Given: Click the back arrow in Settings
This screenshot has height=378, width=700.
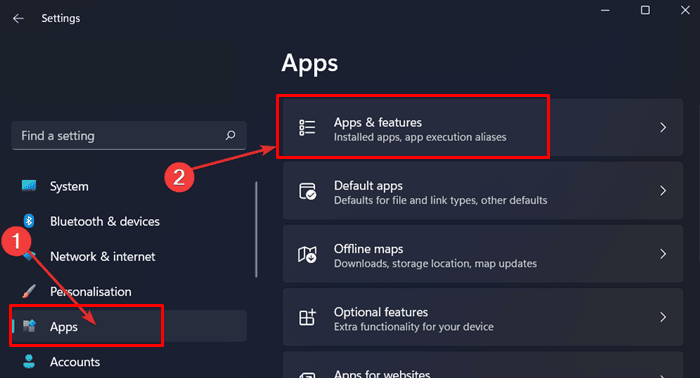Looking at the screenshot, I should [x=18, y=18].
